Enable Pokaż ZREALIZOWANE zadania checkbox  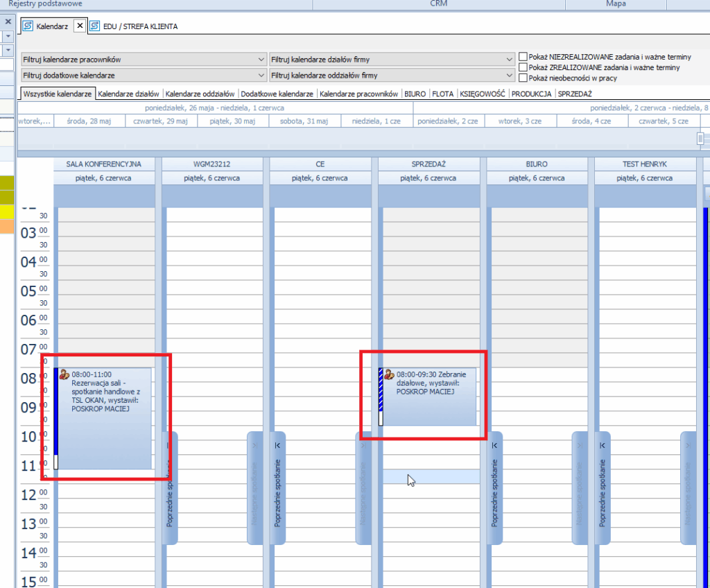523,67
